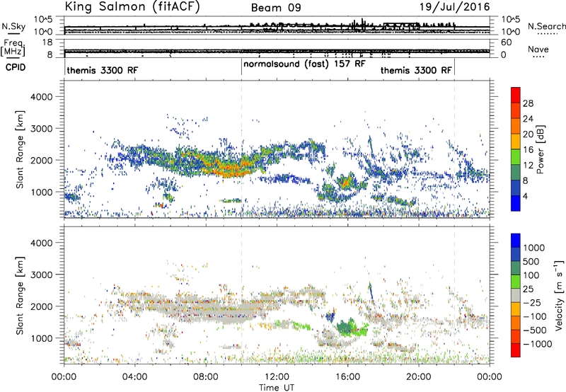Click the '3000' tick on the velocity panel
566x392 pixels.
point(42,275)
